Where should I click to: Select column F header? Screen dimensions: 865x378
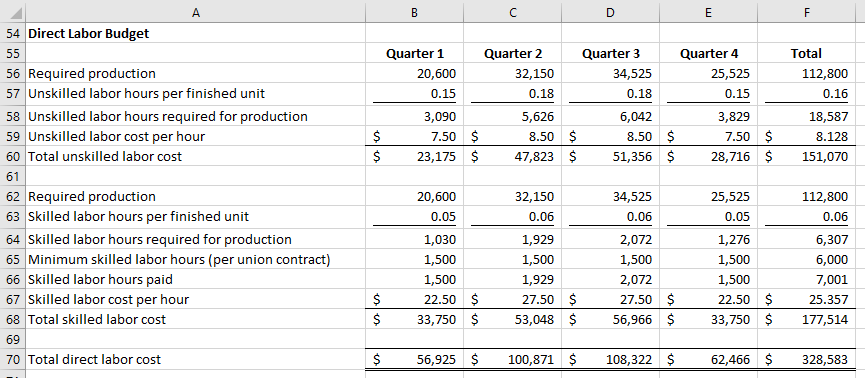tap(805, 12)
